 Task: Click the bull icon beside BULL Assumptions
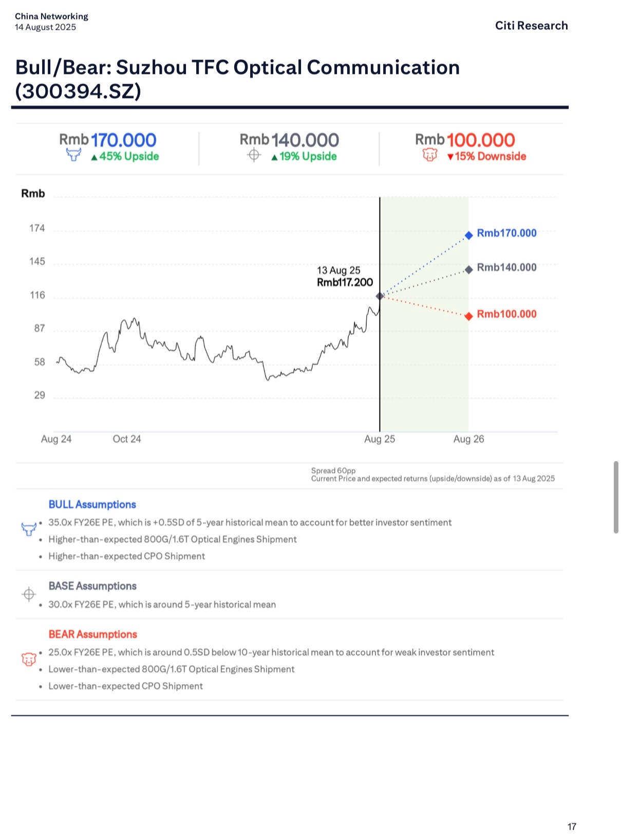coord(29,529)
